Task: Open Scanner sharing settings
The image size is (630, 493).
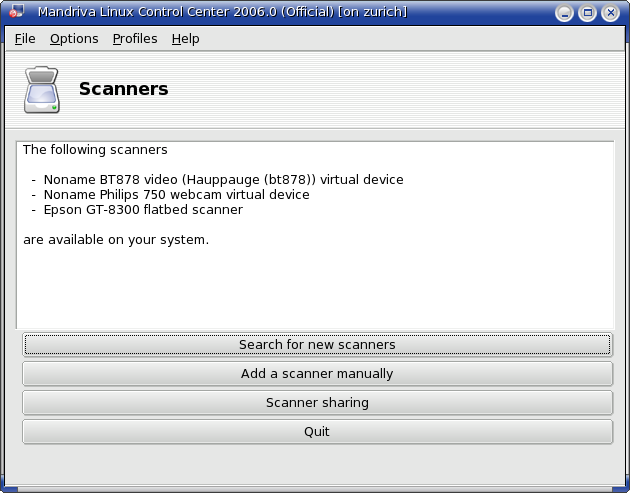Action: pyautogui.click(x=317, y=403)
